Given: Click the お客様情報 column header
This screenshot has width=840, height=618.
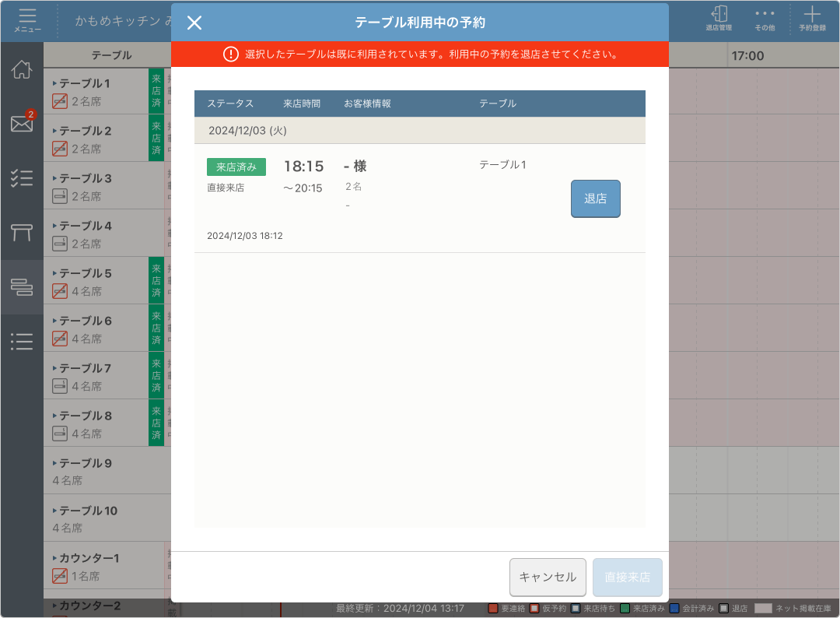Looking at the screenshot, I should (367, 104).
